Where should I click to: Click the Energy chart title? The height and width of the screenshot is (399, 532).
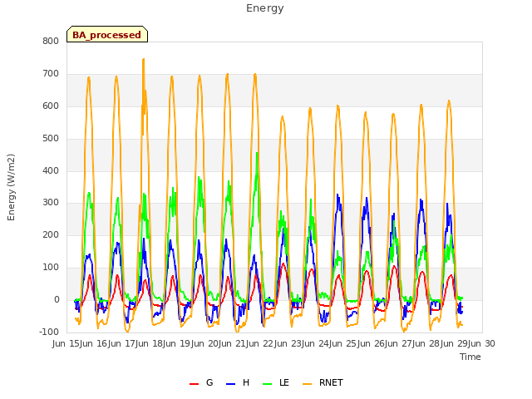click(265, 8)
